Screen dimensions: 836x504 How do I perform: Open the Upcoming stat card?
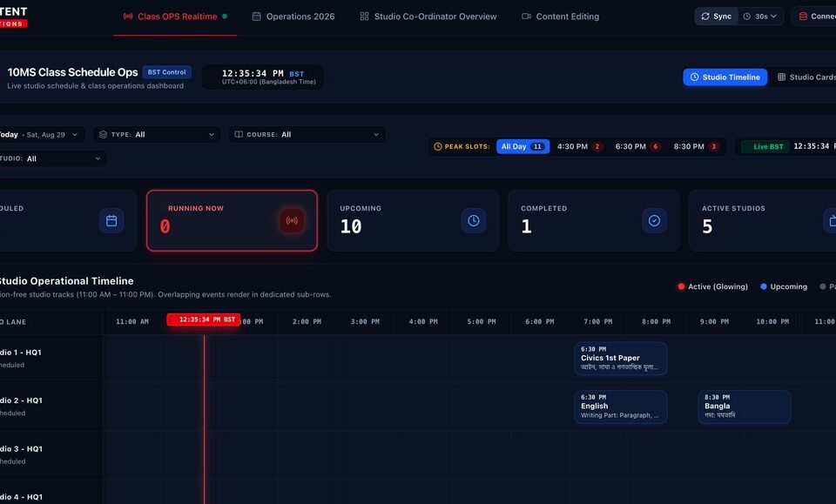pos(413,220)
